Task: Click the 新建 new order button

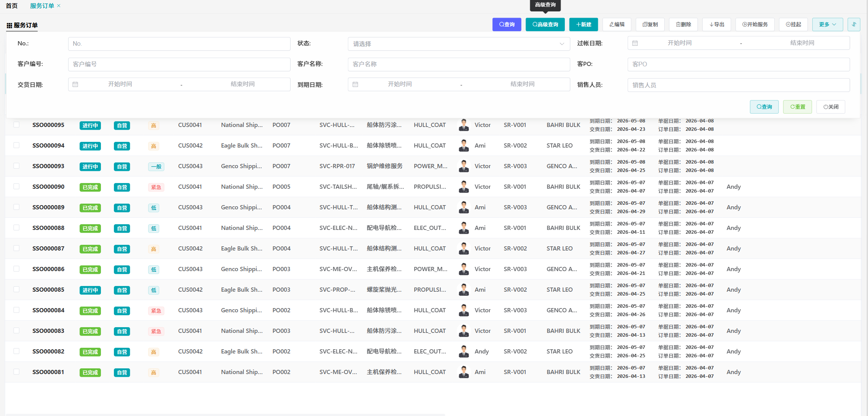Action: tap(583, 24)
